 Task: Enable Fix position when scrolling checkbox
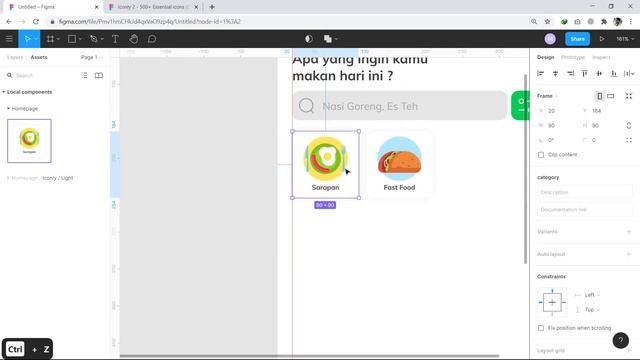pos(541,328)
